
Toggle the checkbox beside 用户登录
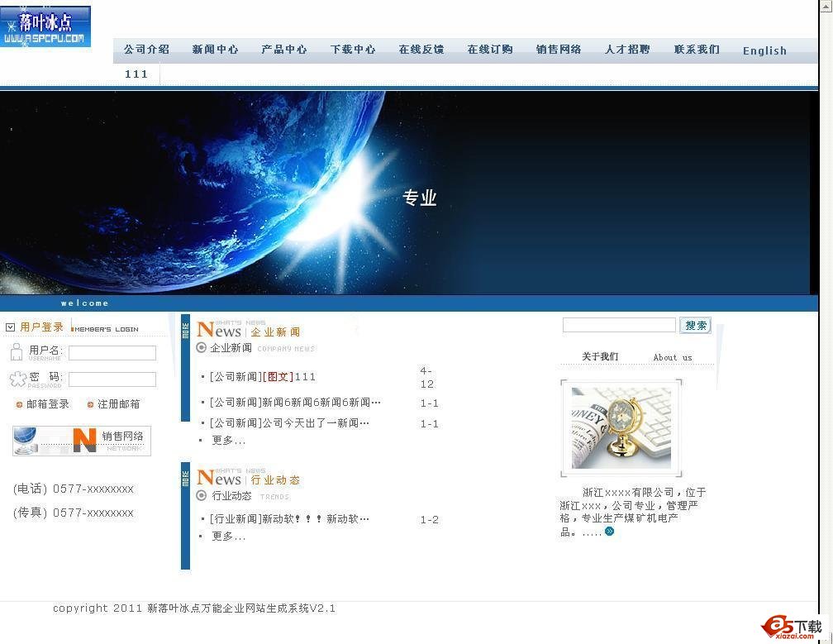coord(10,326)
